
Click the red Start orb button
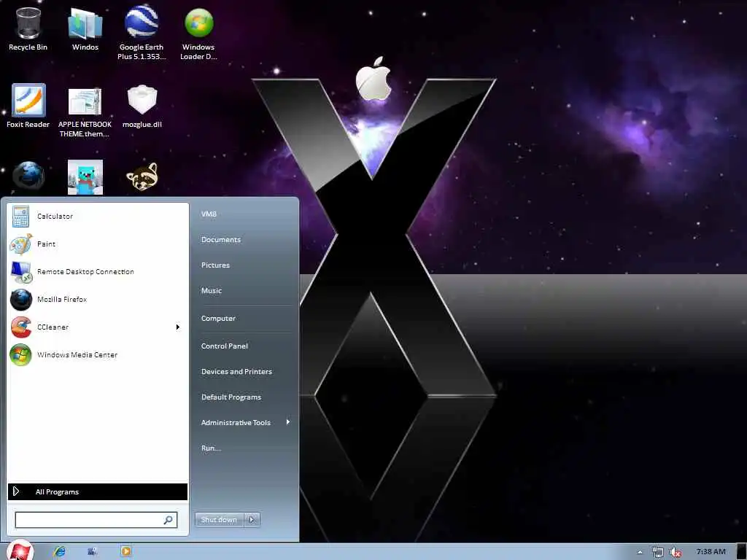19,551
